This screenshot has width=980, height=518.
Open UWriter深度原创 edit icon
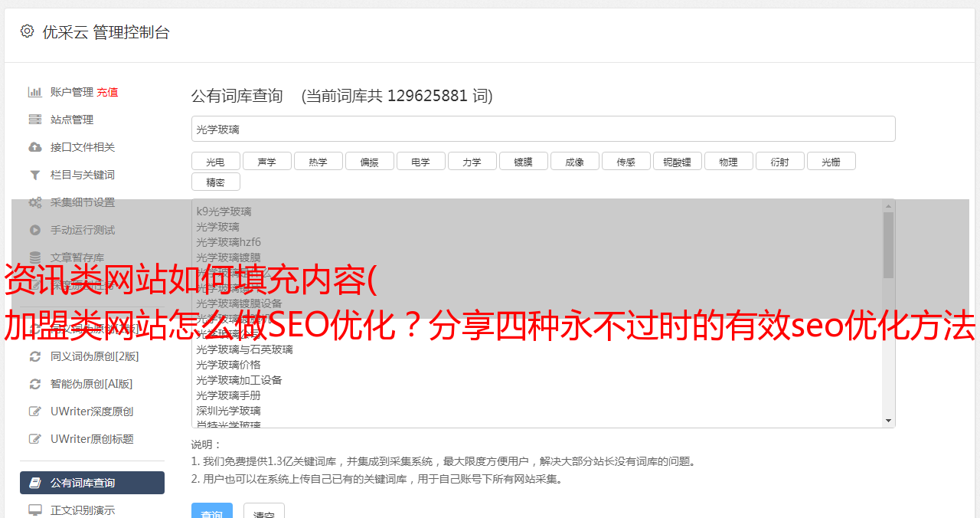35,411
